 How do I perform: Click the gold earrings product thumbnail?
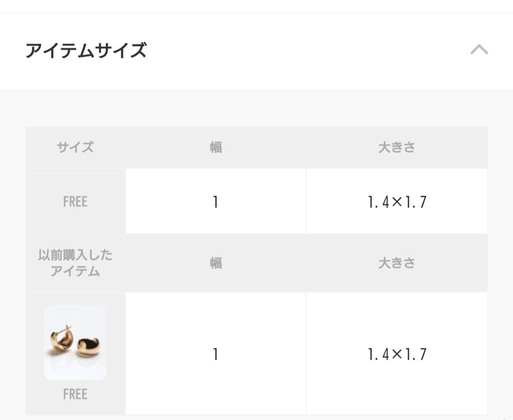coord(75,343)
